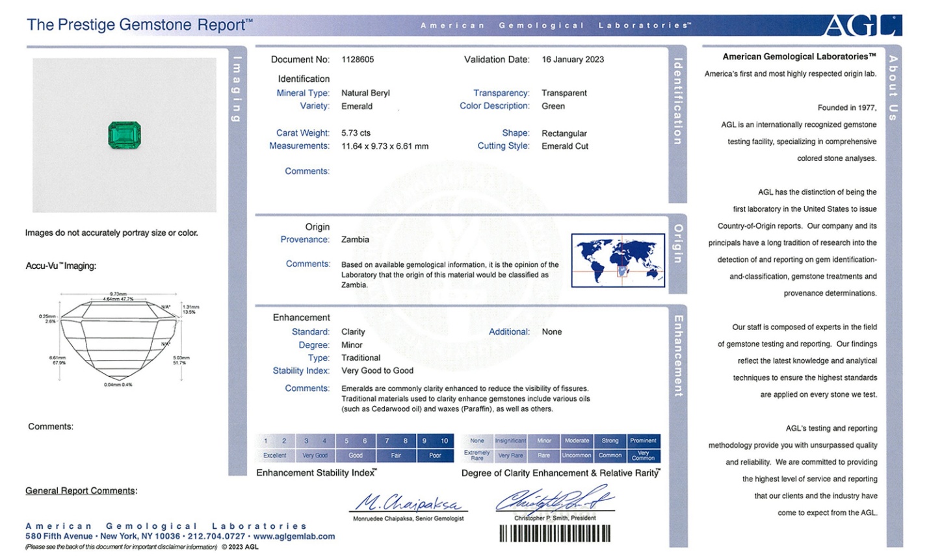Click Christopher P. Smith's handwritten signature
Viewport: 929px width, 560px height.
tap(554, 500)
